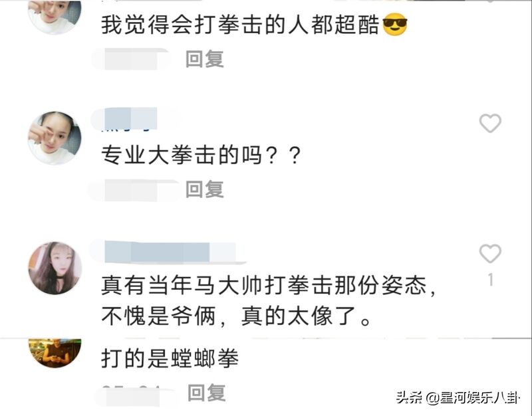Open the avatar of the '专业大拳击的吗' commenter
The image size is (532, 416).
click(55, 138)
